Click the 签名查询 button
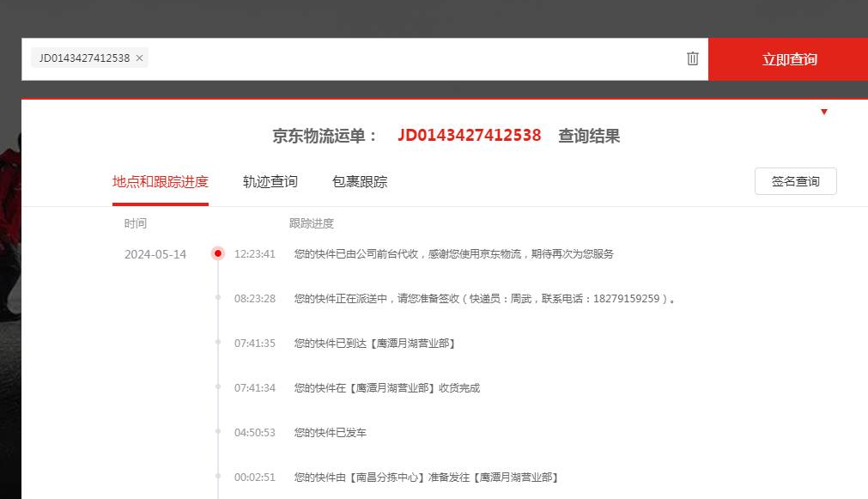868x499 pixels. (796, 181)
